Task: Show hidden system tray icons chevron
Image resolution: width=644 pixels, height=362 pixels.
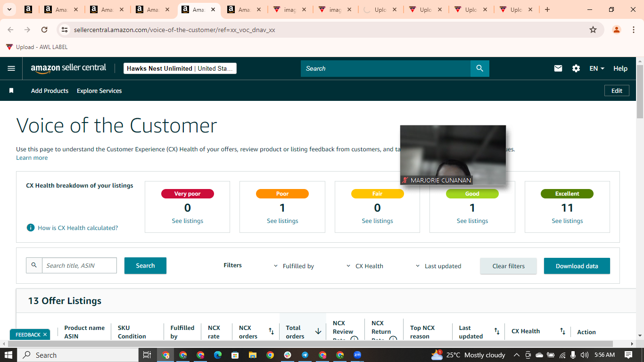Action: click(516, 355)
